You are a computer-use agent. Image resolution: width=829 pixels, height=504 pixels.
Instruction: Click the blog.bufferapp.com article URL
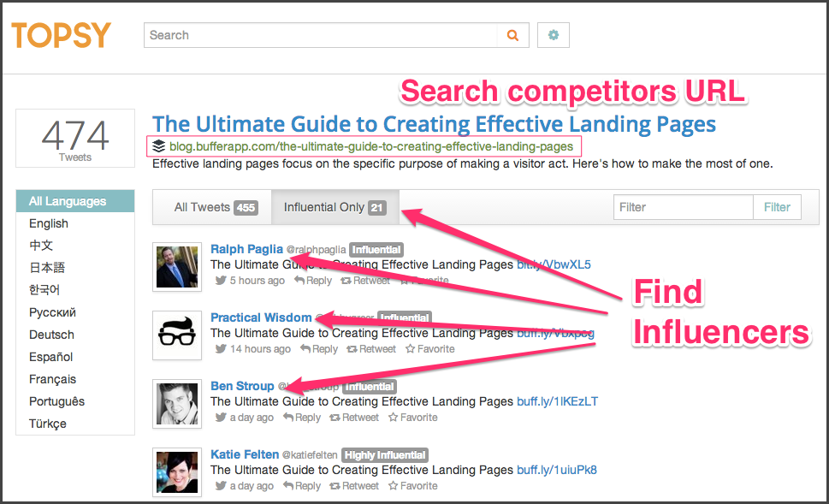pos(371,146)
